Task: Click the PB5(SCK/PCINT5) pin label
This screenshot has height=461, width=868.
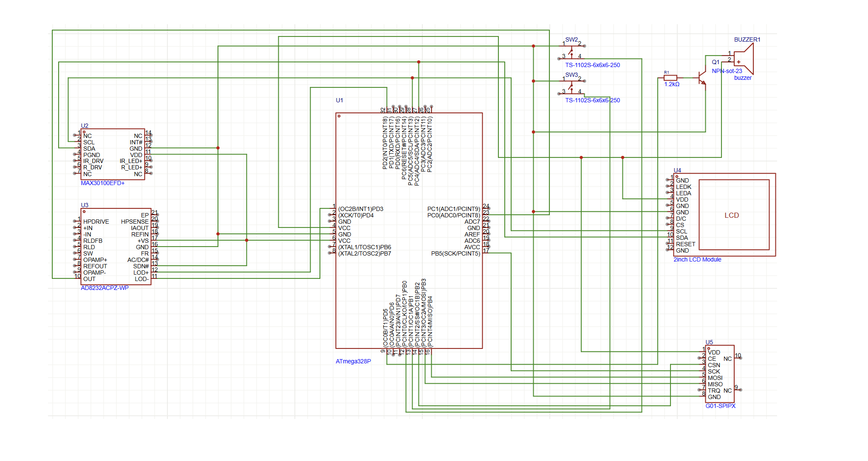Action: click(455, 253)
